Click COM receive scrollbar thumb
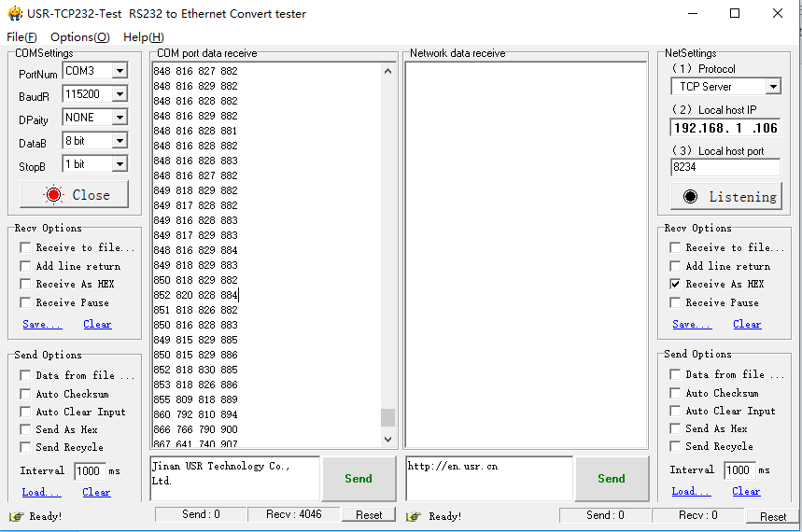Image resolution: width=802 pixels, height=532 pixels. point(387,417)
